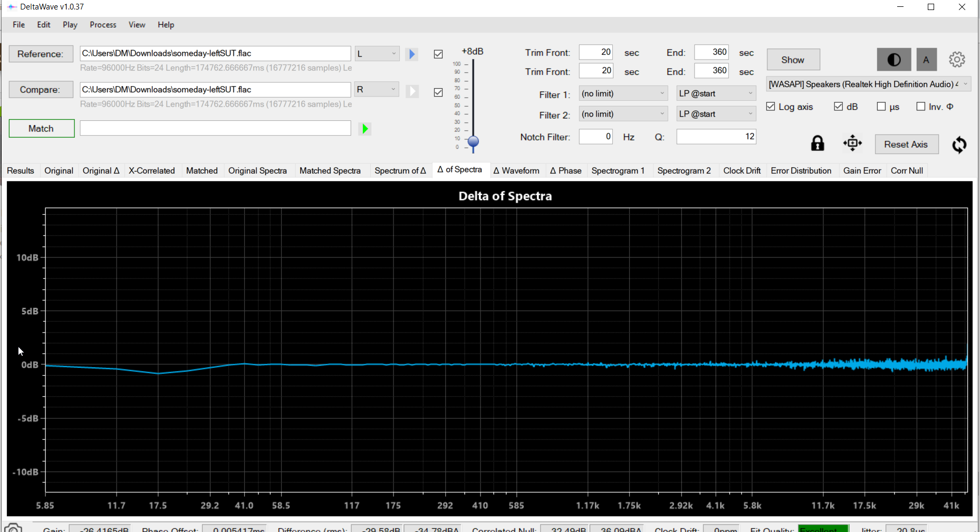This screenshot has height=532, width=980.
Task: Open Filter 1 LP @start dropdown
Action: 716,93
